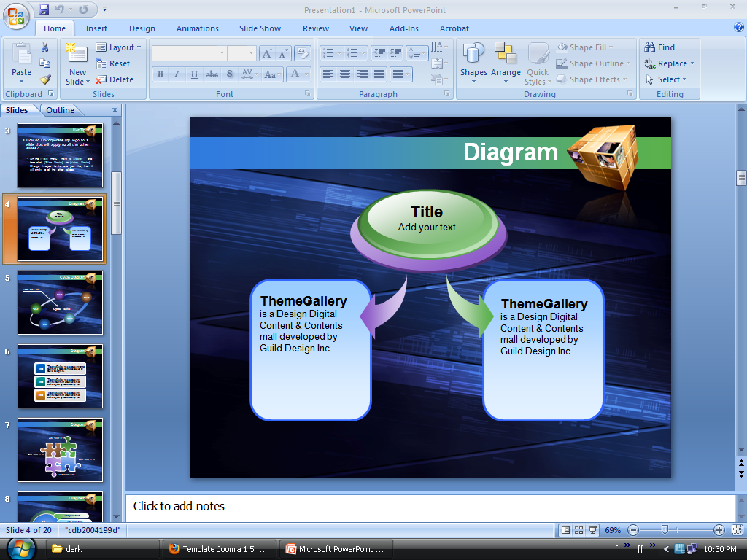
Task: Switch to the Slide Show tab
Action: point(260,28)
